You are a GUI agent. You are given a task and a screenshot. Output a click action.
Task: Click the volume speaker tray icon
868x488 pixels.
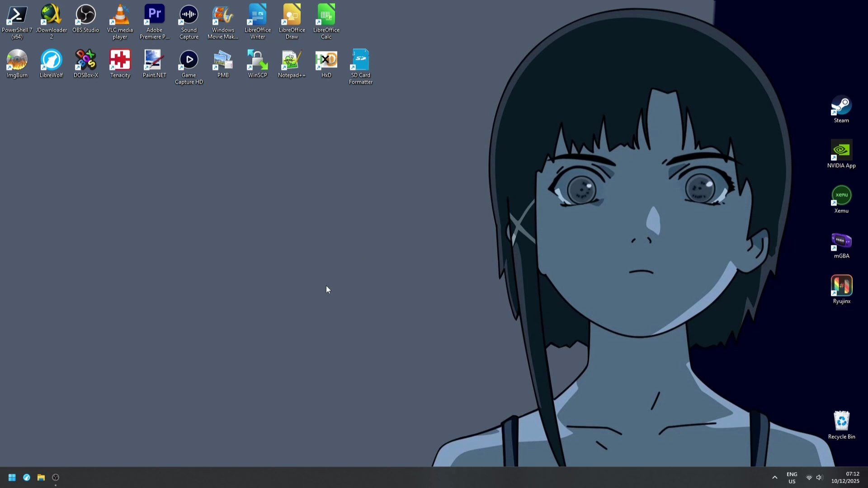tap(819, 478)
